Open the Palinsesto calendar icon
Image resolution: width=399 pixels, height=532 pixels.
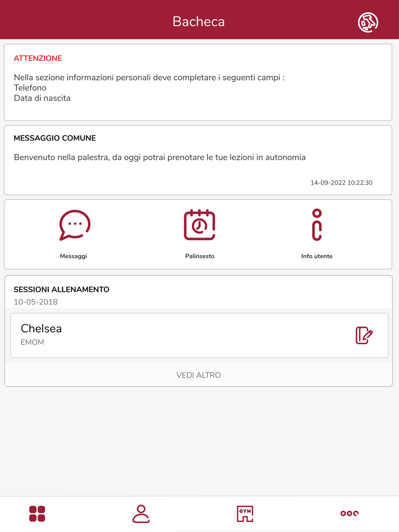point(199,225)
